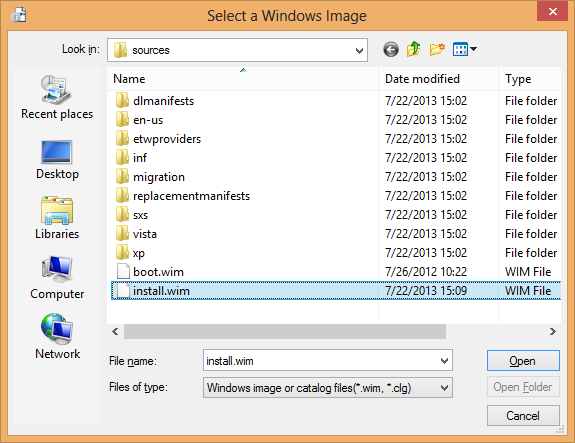
Task: Sort by the Name column header
Action: tap(243, 79)
